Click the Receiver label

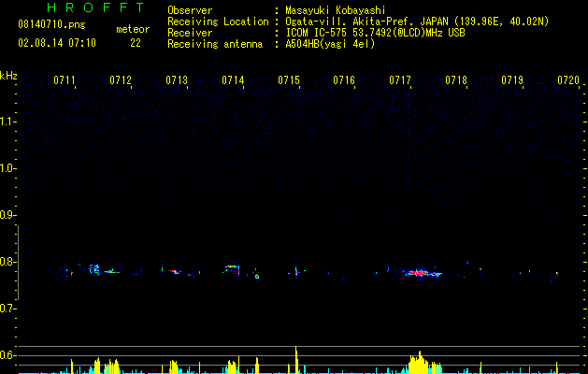(x=190, y=33)
